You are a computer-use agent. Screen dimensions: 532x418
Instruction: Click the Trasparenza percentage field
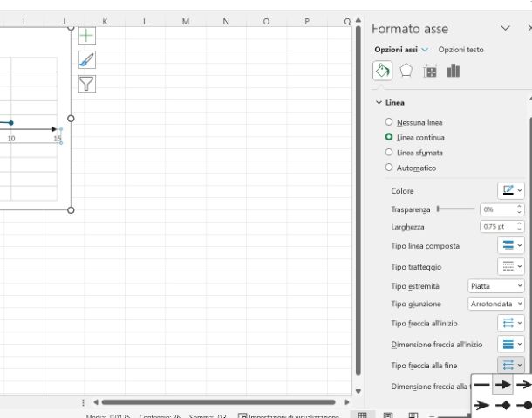[498, 209]
